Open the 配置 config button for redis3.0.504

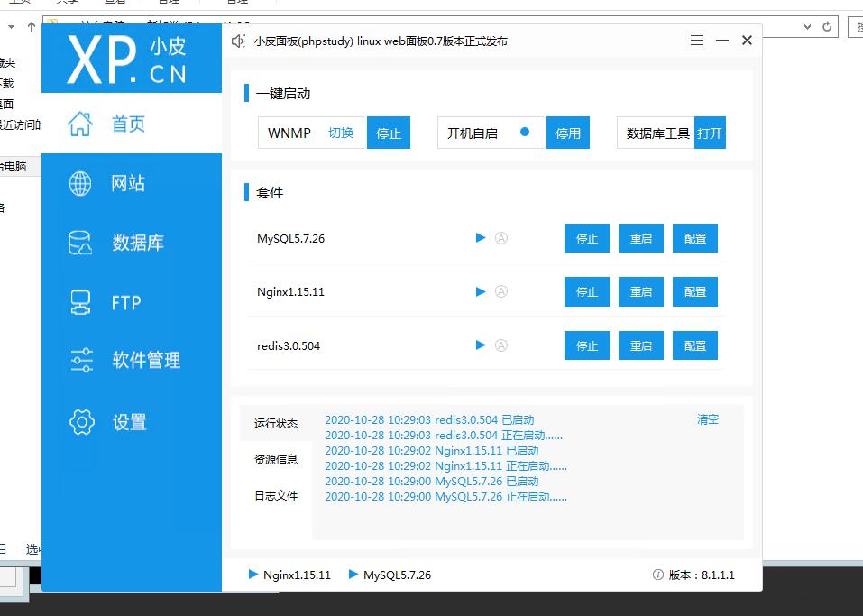pyautogui.click(x=694, y=345)
